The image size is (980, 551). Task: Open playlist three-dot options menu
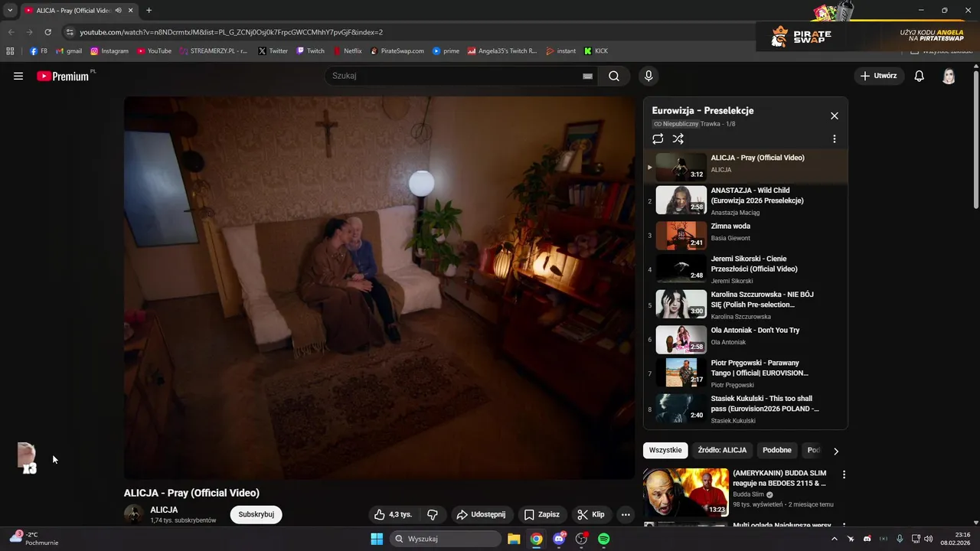835,139
